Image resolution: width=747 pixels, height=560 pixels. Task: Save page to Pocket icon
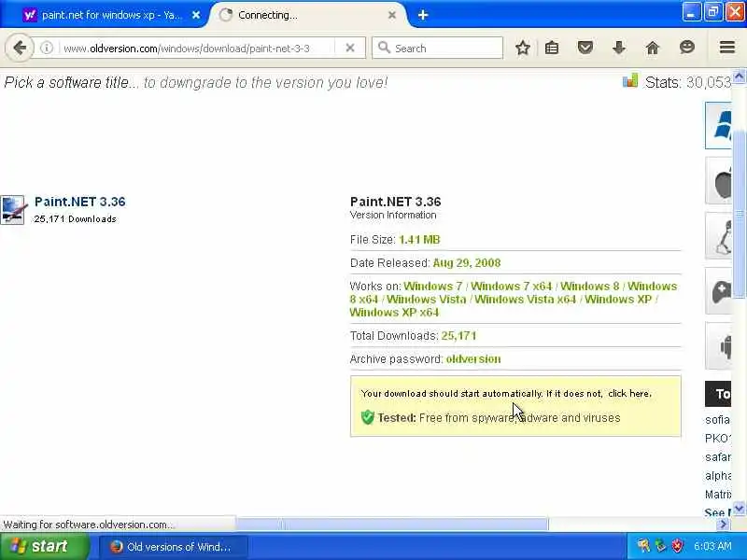(x=585, y=48)
